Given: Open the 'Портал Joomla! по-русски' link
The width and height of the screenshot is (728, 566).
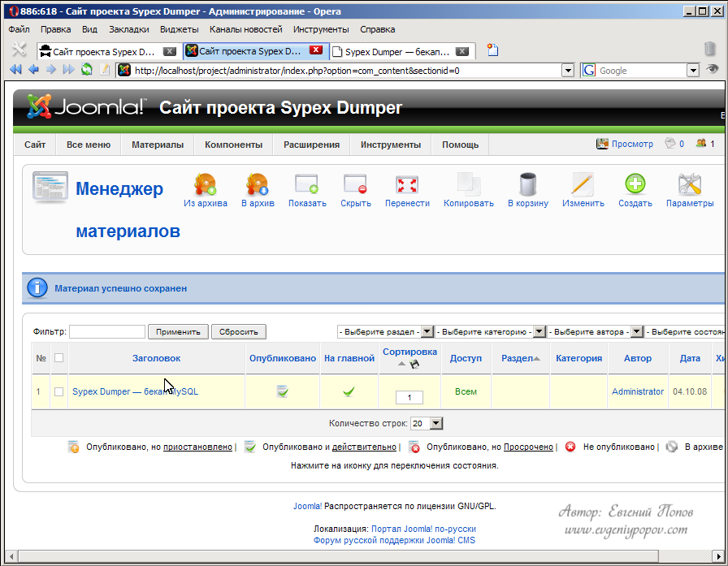Looking at the screenshot, I should pos(423,529).
